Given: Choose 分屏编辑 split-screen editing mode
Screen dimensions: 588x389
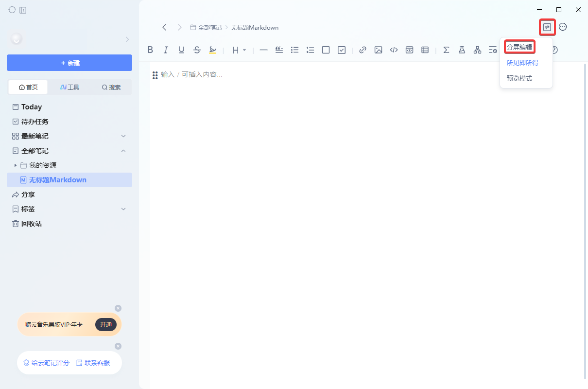Looking at the screenshot, I should tap(519, 47).
